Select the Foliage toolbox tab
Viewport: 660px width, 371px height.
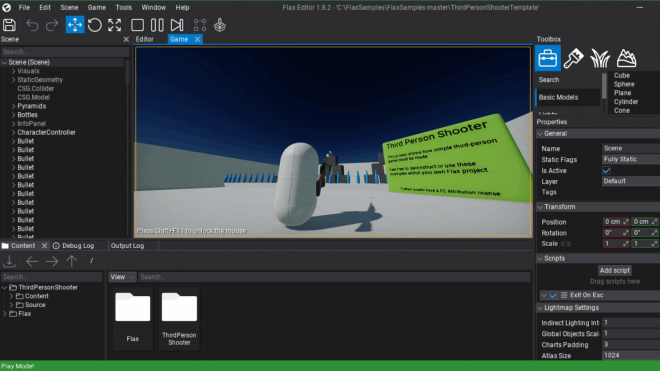[x=600, y=58]
